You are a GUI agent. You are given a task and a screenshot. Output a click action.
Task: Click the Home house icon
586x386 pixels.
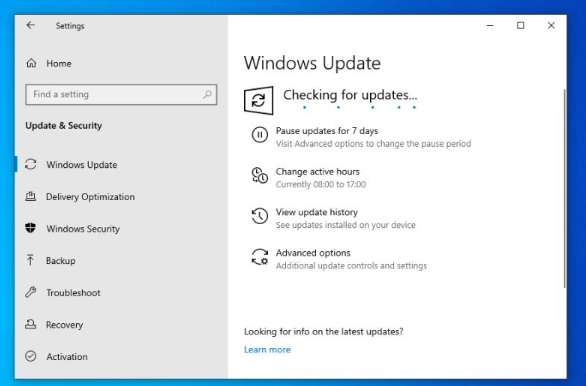coord(31,63)
